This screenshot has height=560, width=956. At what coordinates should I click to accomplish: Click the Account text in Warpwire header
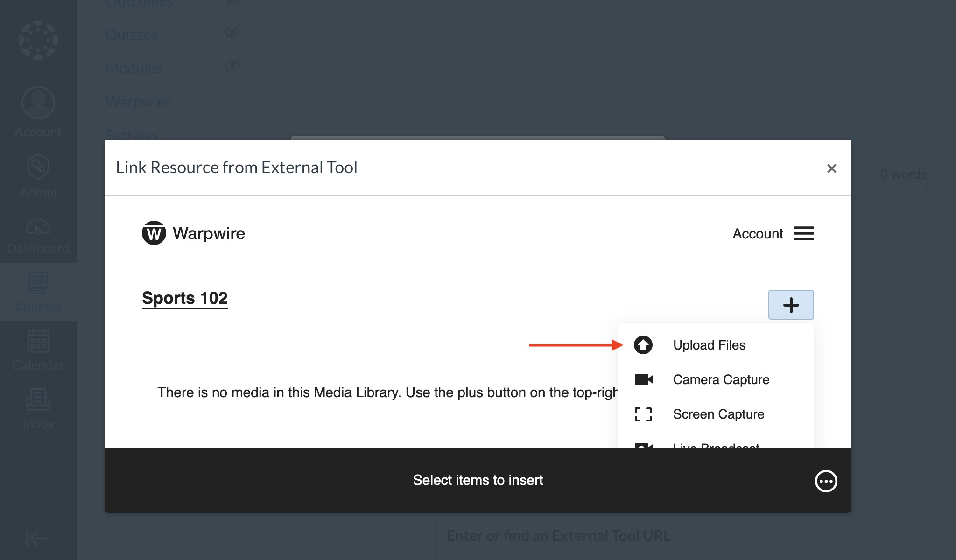tap(757, 233)
